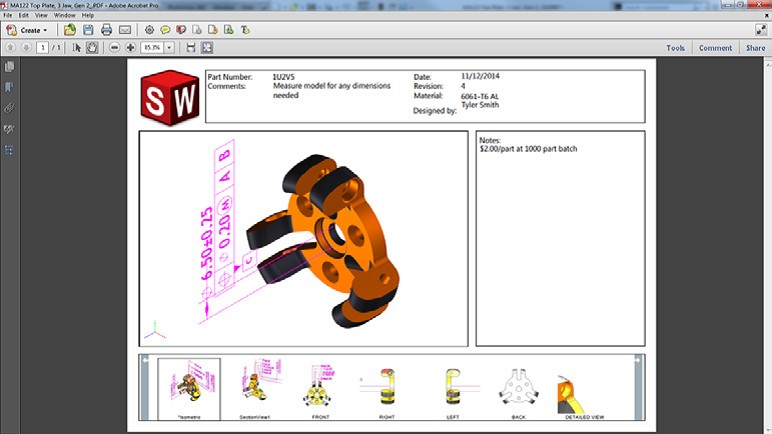Activate the Hand pan tool
This screenshot has width=772, height=434.
(92, 47)
